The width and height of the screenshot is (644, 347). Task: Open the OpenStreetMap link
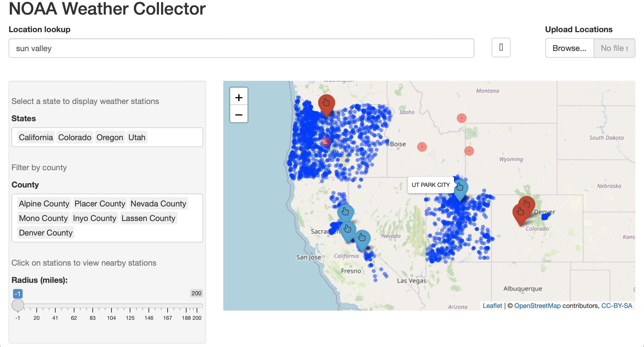pos(537,305)
